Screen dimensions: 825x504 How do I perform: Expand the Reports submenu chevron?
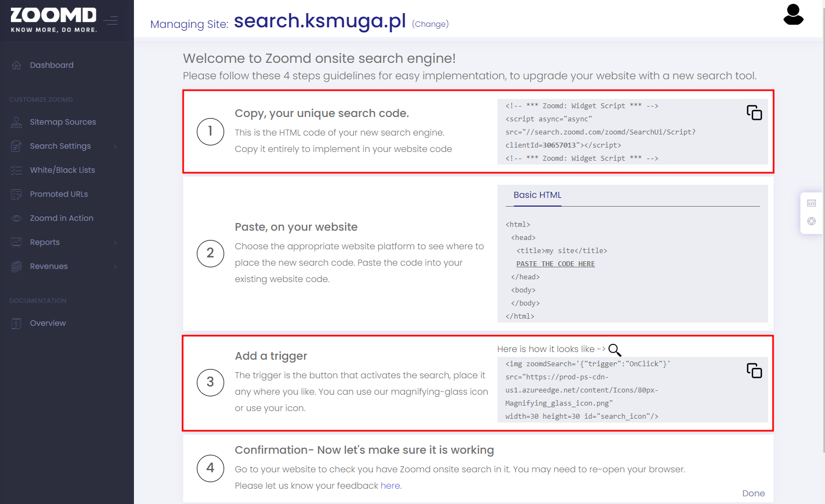115,243
